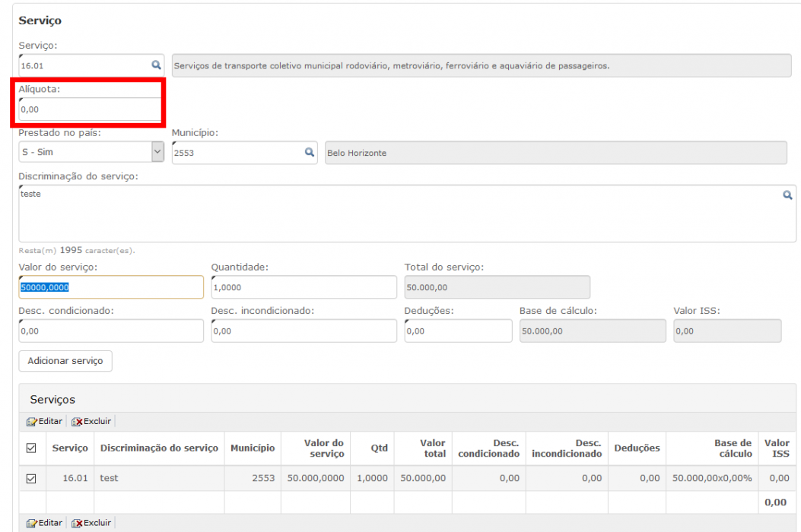The width and height of the screenshot is (801, 532).
Task: Click the 'test' description cell in table
Action: tap(159, 478)
